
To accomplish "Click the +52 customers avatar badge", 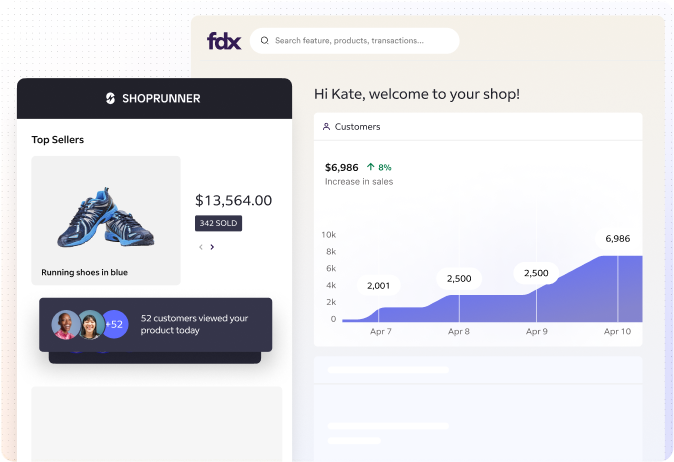I will tap(114, 324).
